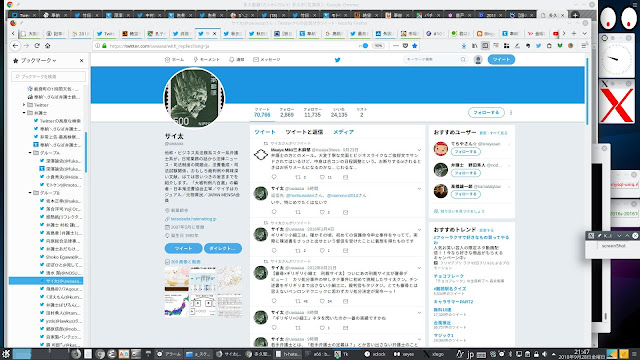Viewport: 640px width, 360px height.
Task: Close the bookmarks sidebar with X
Action: tap(82, 60)
